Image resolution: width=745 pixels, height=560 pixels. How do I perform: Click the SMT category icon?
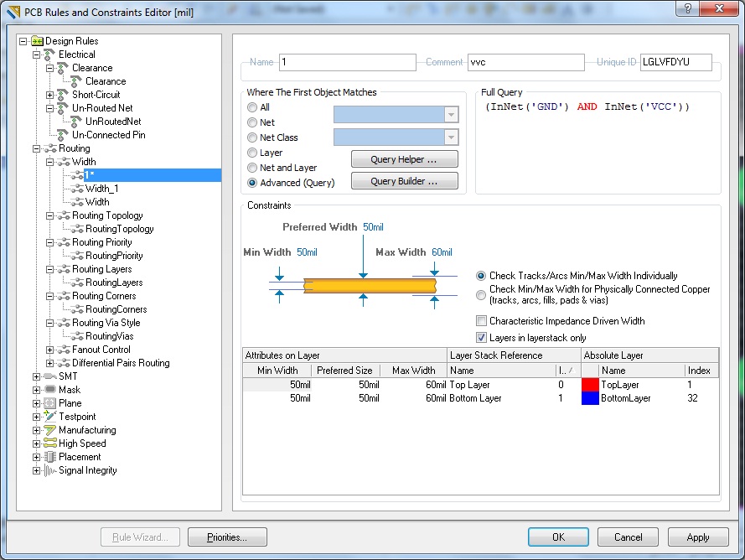click(50, 376)
